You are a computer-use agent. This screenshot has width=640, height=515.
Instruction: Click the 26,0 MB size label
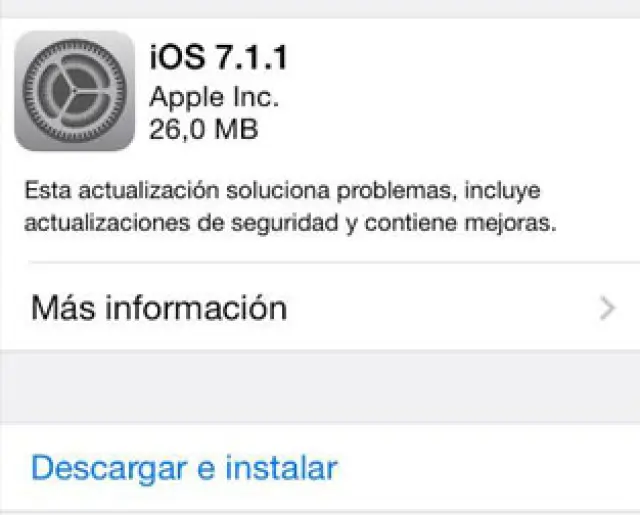click(x=204, y=129)
